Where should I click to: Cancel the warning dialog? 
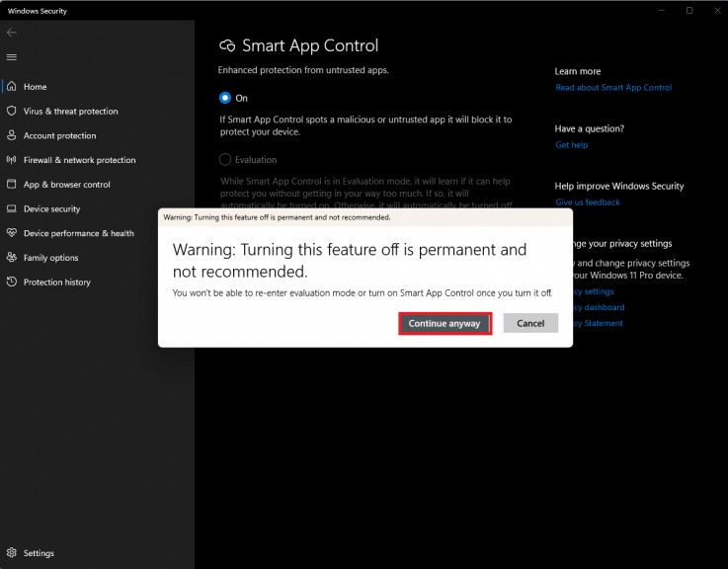tap(530, 323)
